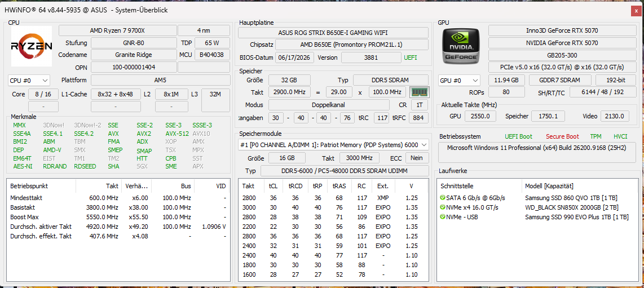Click the tRFC value 884
644x288 pixels.
[418, 118]
